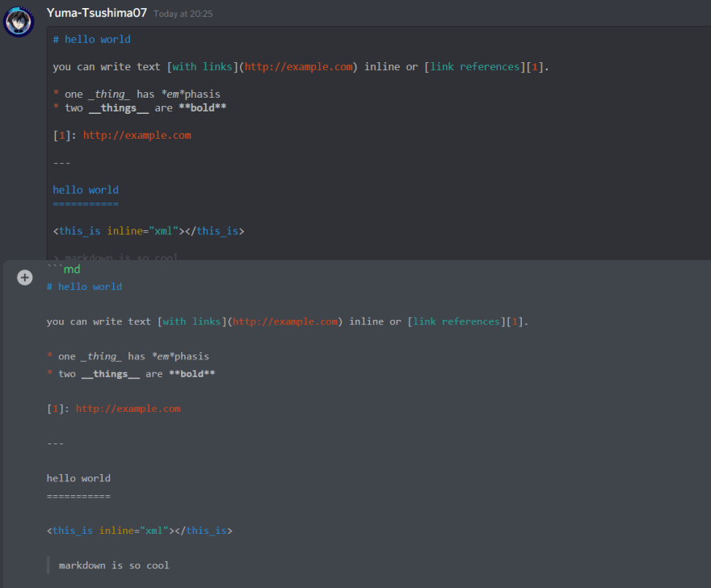Open the Yuma-Tsushima07 username profile
The width and height of the screenshot is (711, 588).
click(97, 13)
